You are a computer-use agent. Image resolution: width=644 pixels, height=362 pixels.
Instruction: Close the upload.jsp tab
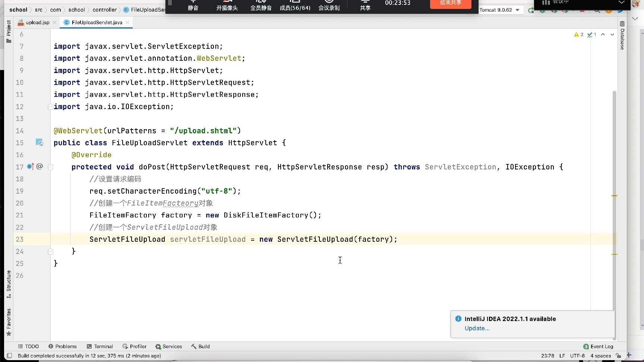click(x=55, y=22)
